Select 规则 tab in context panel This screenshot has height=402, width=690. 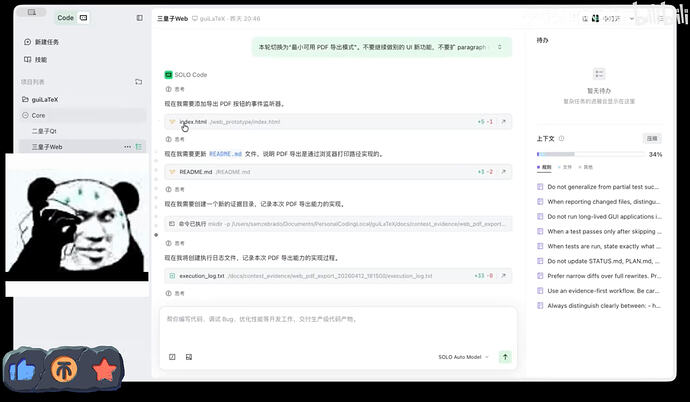click(x=545, y=167)
